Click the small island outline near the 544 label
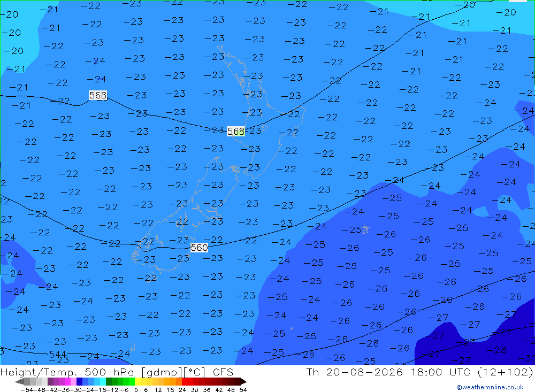Viewport: 535px width, 392px height. point(133,347)
